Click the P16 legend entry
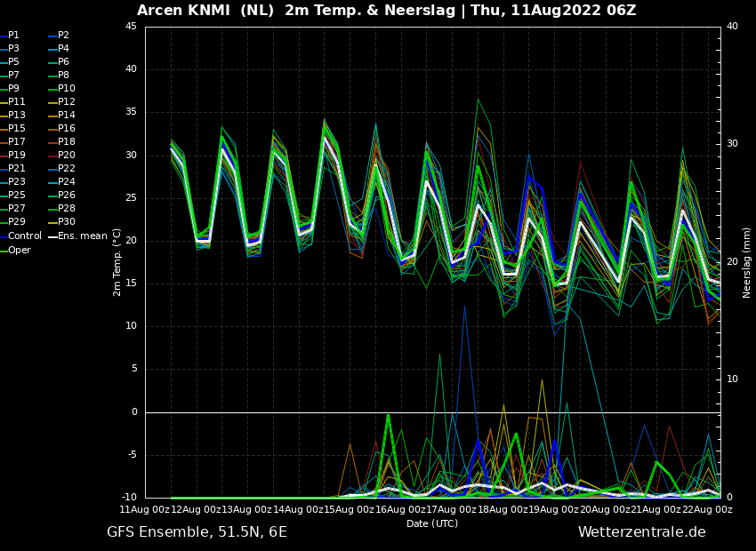 coord(67,128)
